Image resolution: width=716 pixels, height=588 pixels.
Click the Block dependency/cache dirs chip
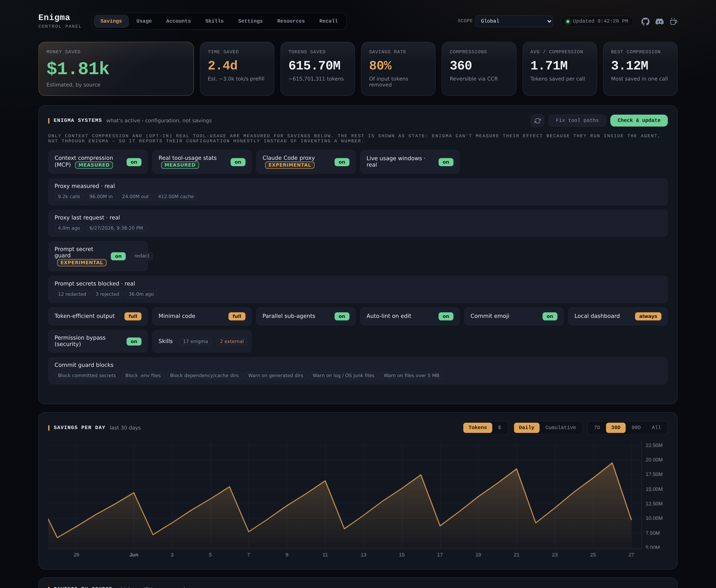[x=204, y=376]
